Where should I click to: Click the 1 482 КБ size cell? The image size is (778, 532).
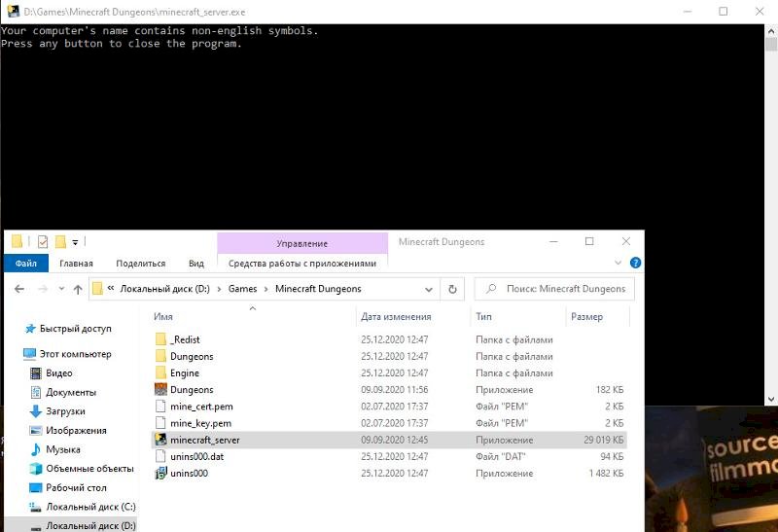(x=606, y=473)
